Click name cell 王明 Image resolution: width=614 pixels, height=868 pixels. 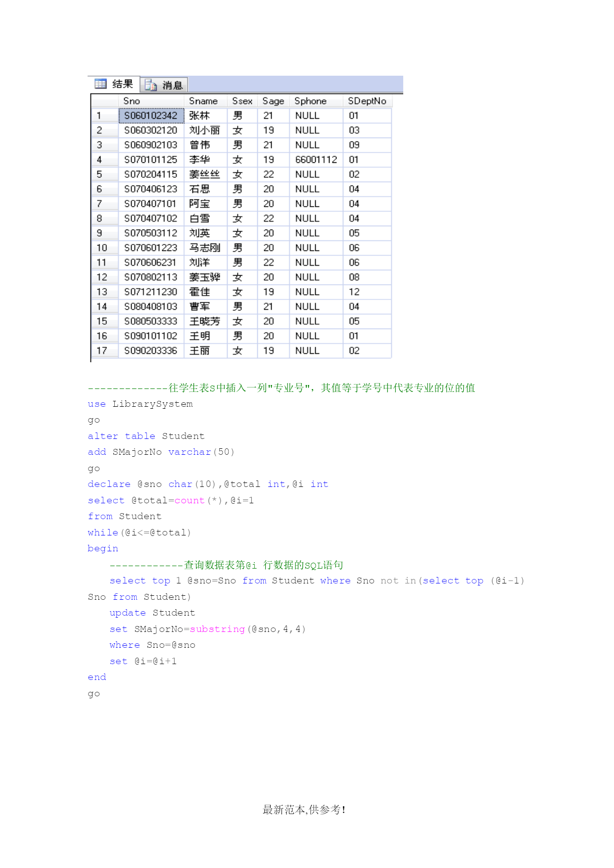pos(206,336)
